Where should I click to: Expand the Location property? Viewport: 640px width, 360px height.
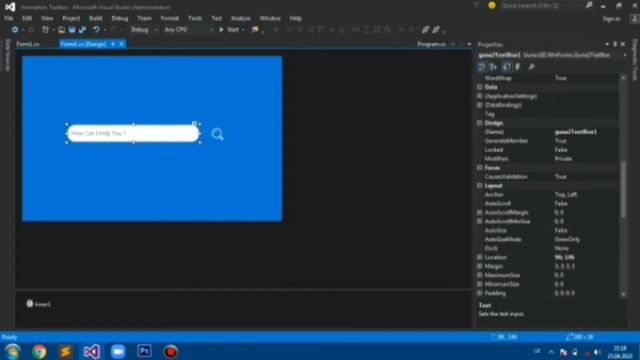tap(480, 257)
